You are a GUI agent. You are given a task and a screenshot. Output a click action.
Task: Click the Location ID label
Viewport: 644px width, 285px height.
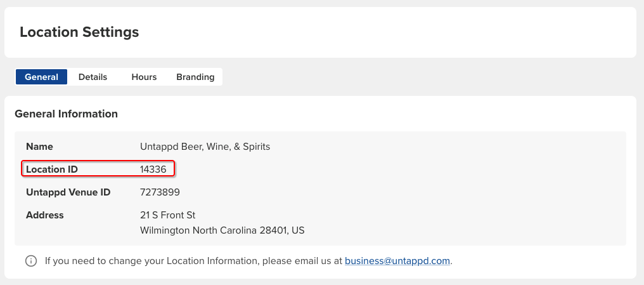coord(55,169)
